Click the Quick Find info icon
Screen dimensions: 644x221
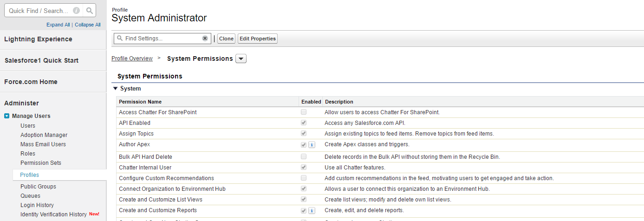click(77, 10)
